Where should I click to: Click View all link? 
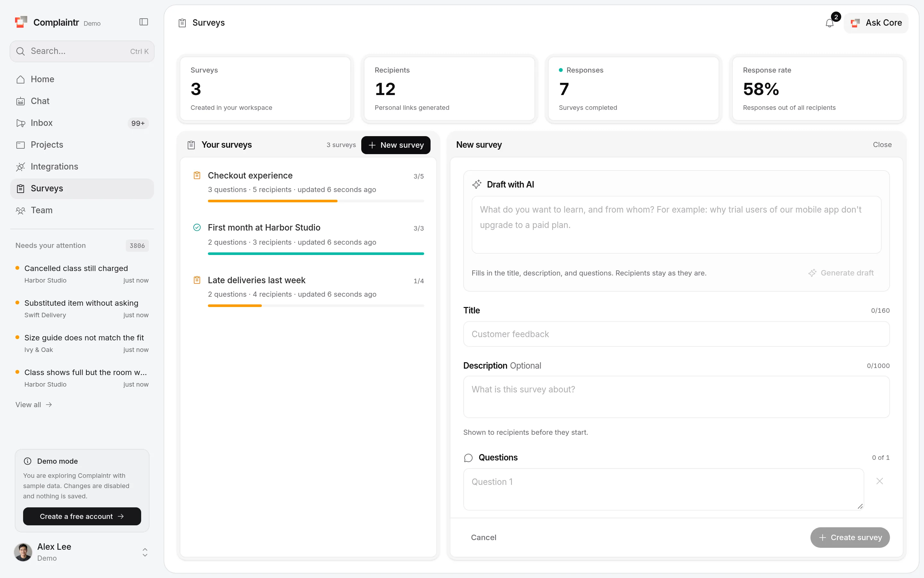tap(34, 405)
